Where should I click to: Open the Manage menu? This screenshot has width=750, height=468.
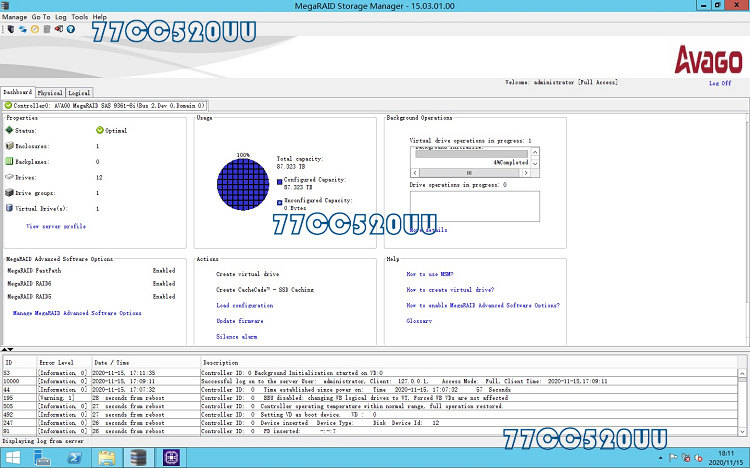pyautogui.click(x=14, y=17)
